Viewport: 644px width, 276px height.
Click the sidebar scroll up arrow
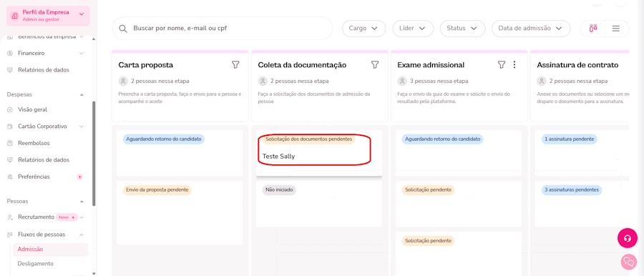coord(94,39)
